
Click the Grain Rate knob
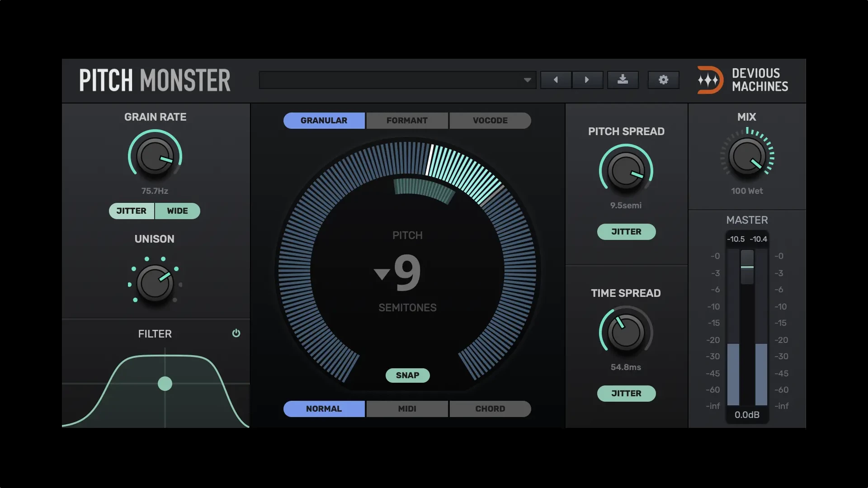click(155, 157)
